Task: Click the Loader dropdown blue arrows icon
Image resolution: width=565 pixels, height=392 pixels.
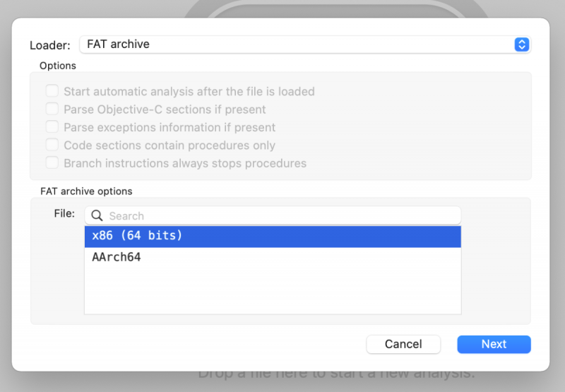Action: pyautogui.click(x=522, y=44)
